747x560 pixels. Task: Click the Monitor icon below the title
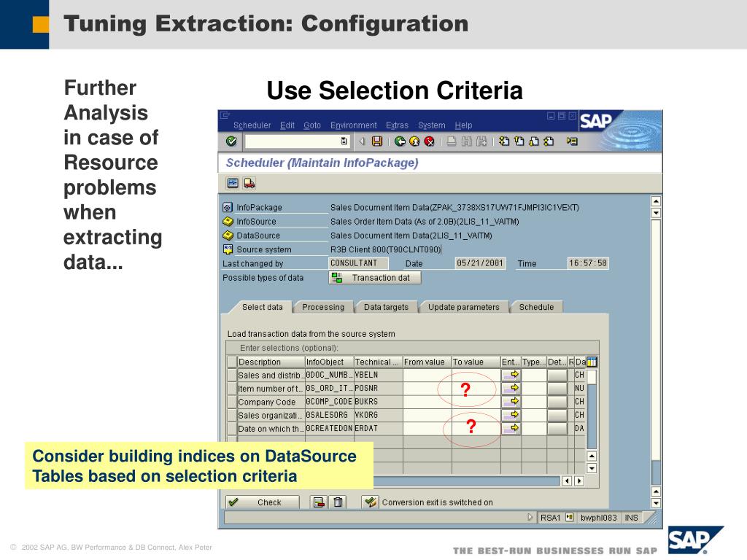(233, 183)
